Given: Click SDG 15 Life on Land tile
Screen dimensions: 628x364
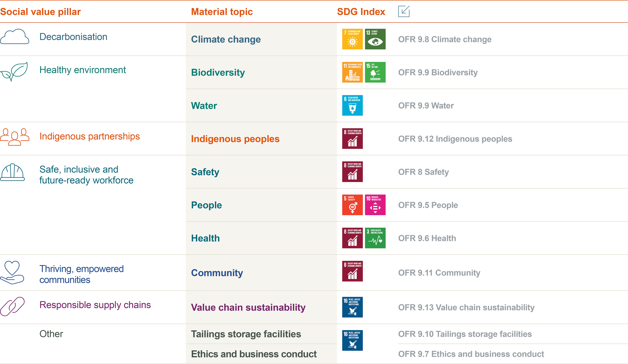Looking at the screenshot, I should [x=375, y=72].
